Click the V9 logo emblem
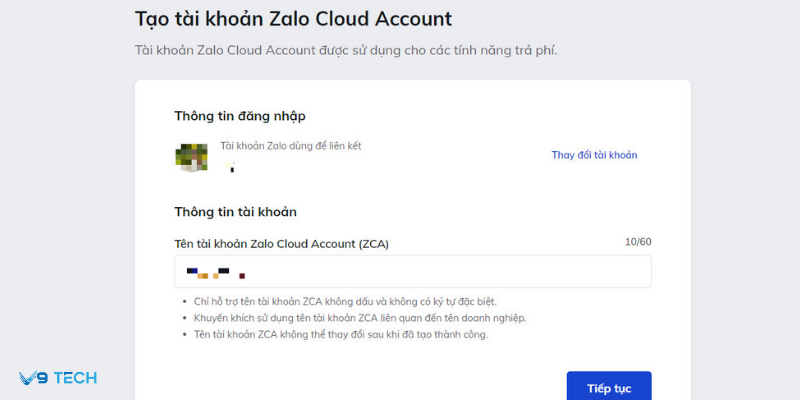The image size is (800, 400). 29,378
